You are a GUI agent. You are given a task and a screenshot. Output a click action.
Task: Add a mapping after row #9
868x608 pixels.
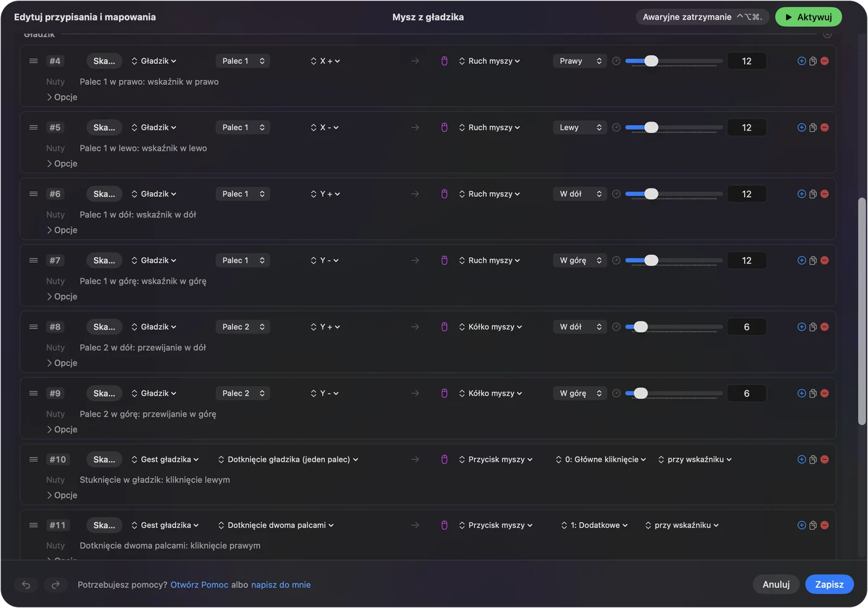pyautogui.click(x=802, y=393)
